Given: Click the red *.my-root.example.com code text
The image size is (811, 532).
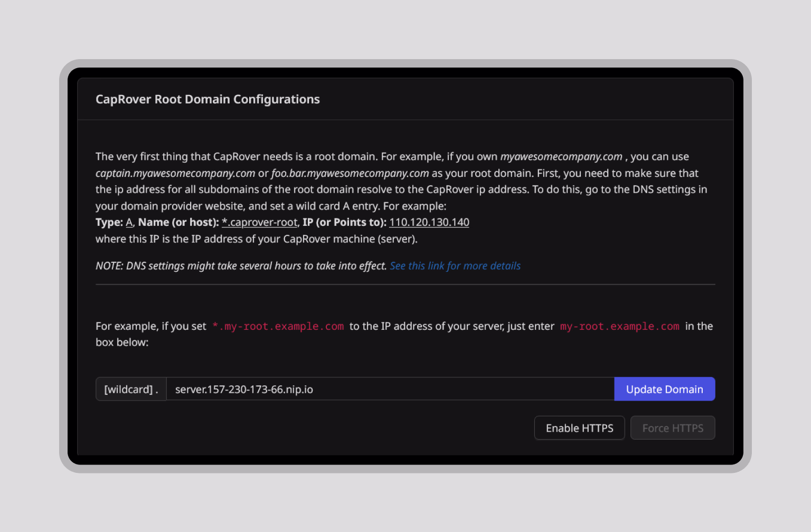Looking at the screenshot, I should (278, 326).
